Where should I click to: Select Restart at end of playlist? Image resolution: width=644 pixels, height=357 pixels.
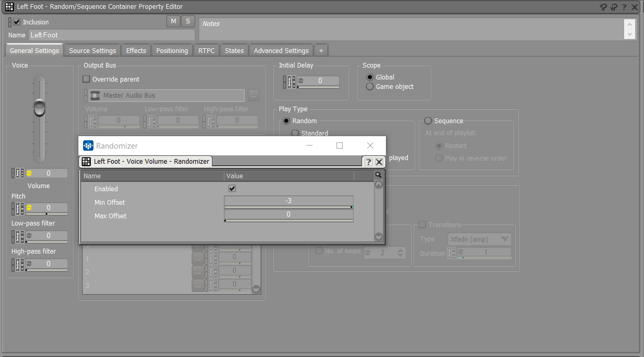[x=439, y=146]
